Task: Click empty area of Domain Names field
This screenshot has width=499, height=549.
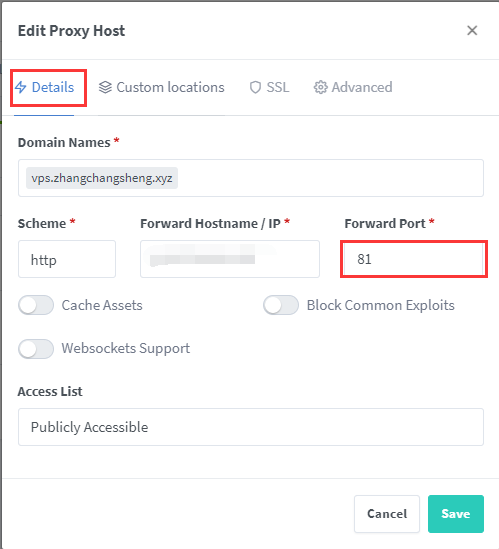Action: click(329, 178)
